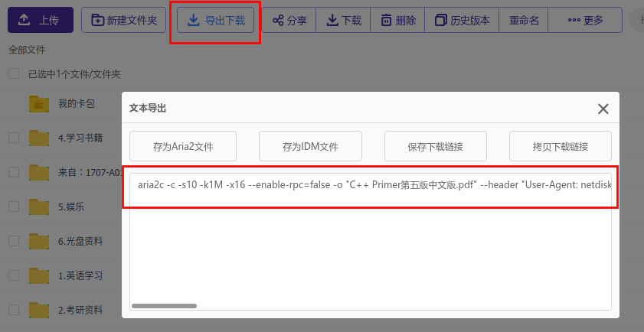Click the horizontal scrollbar in the text export box
644x332 pixels.
click(165, 306)
